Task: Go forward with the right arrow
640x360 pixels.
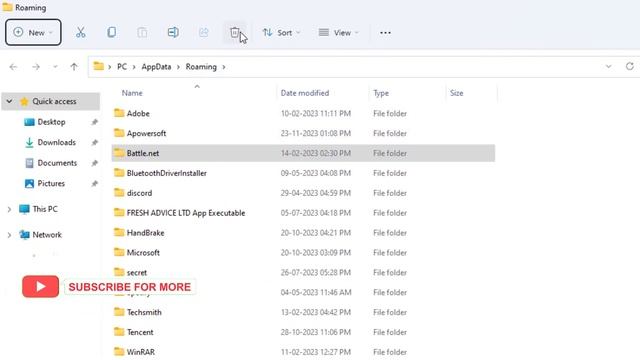Action: (36, 67)
